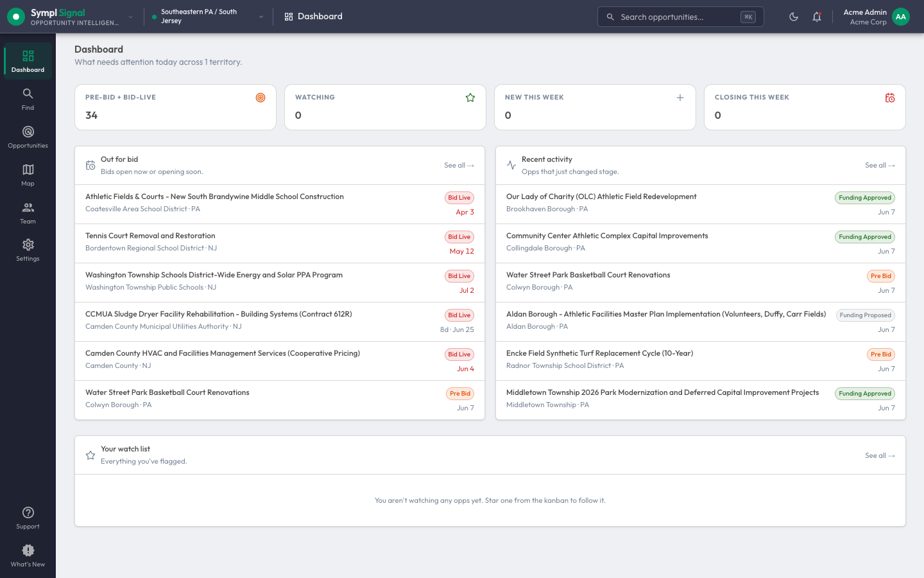Open Tennis Court Removal and Restoration
Viewport: 924px width, 578px height.
point(280,243)
